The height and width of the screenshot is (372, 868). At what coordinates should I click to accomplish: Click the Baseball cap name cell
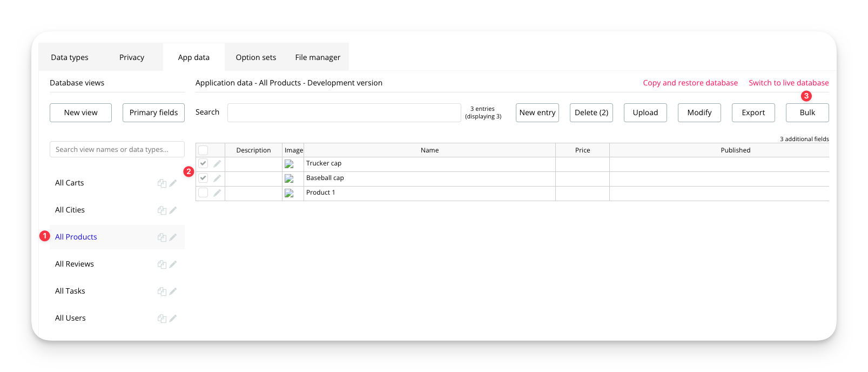click(x=429, y=178)
